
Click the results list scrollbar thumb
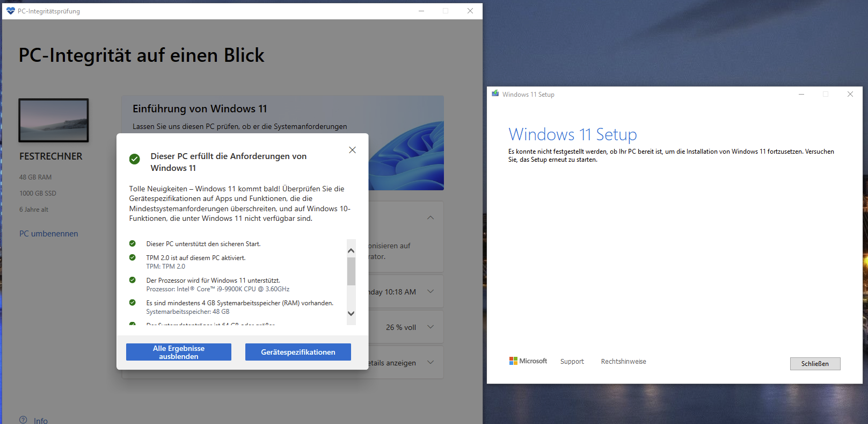(351, 271)
